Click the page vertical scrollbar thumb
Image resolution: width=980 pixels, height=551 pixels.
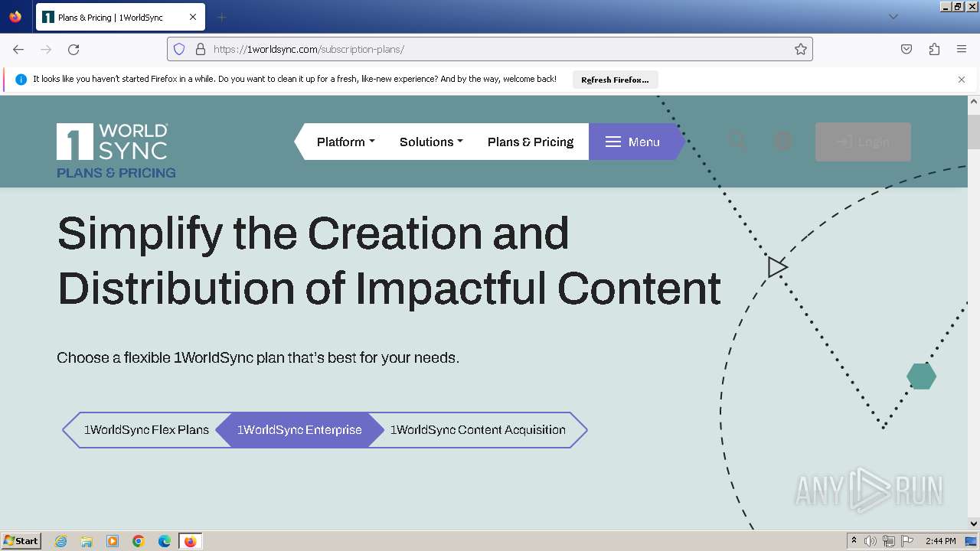[x=974, y=132]
